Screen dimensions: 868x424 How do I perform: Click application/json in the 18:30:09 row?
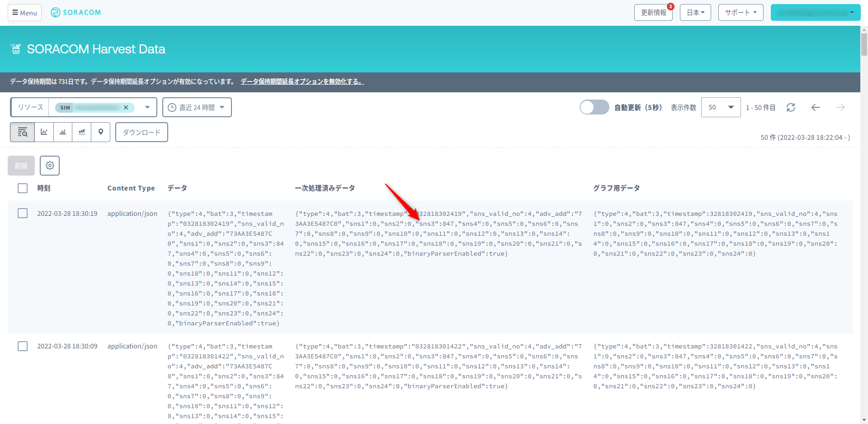pos(132,346)
